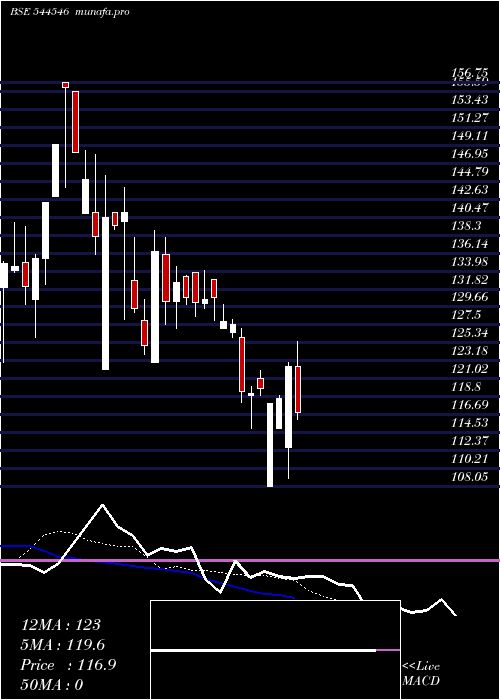Click the 144.79 price axis label
Screen dimensions: 500x700
[470, 172]
